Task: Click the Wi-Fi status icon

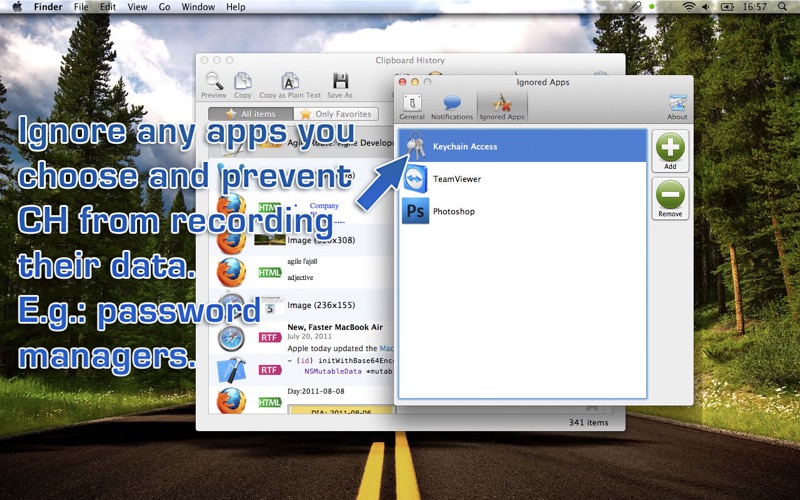Action: pyautogui.click(x=689, y=7)
